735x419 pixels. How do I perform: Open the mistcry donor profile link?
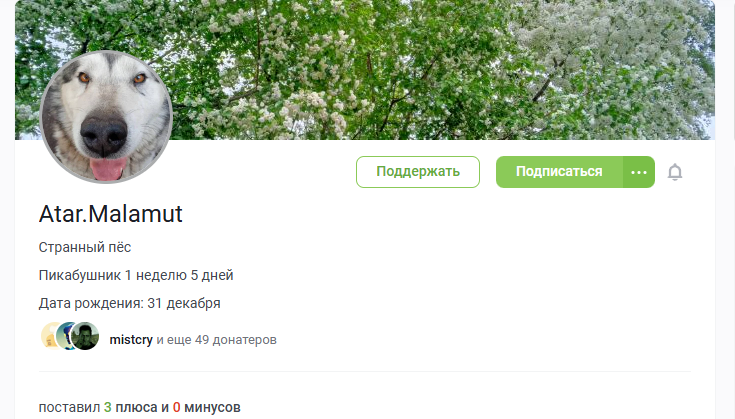click(x=131, y=339)
